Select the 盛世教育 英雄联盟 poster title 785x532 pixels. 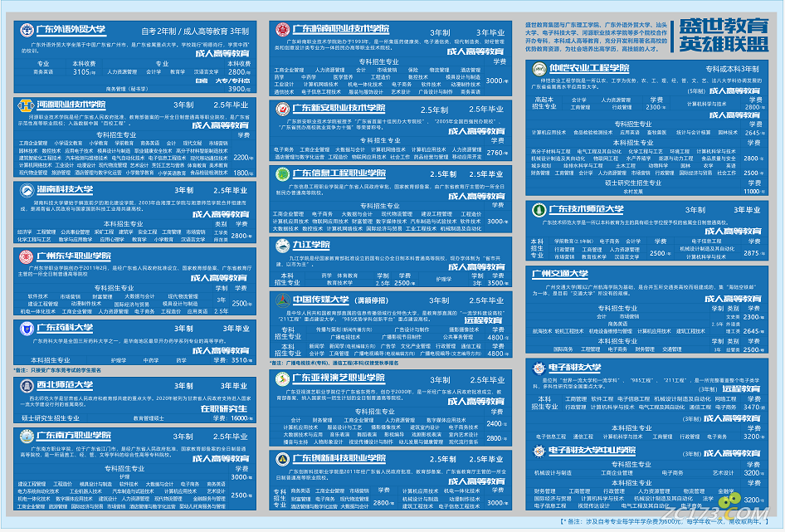[x=724, y=35]
